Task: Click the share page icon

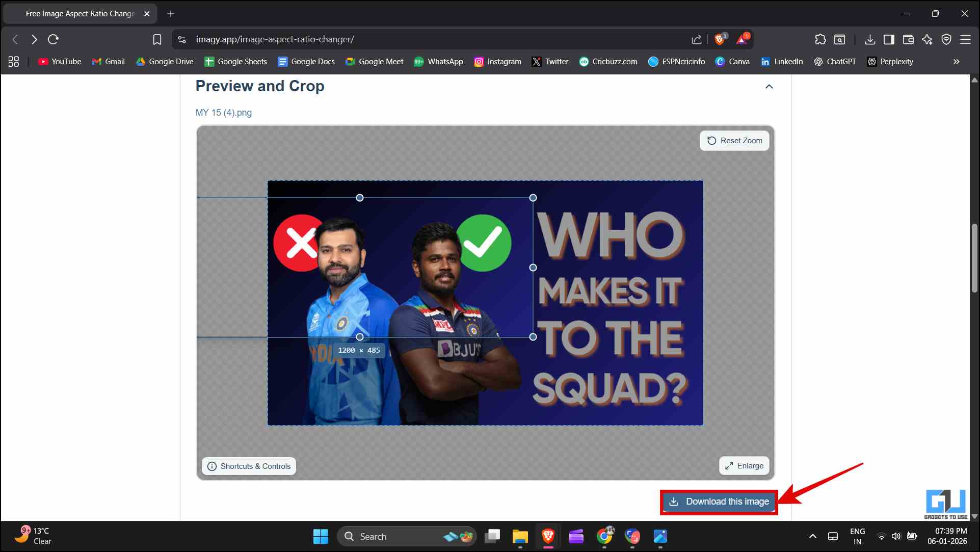Action: [696, 39]
